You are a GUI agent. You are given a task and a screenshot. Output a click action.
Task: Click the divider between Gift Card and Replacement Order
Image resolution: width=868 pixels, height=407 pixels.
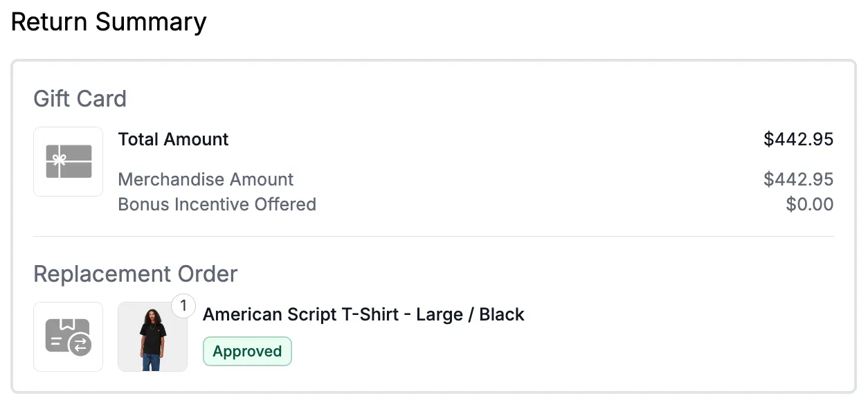[x=434, y=235]
